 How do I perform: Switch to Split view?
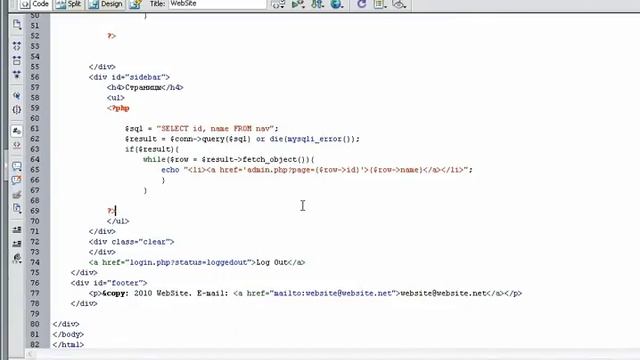click(x=68, y=4)
